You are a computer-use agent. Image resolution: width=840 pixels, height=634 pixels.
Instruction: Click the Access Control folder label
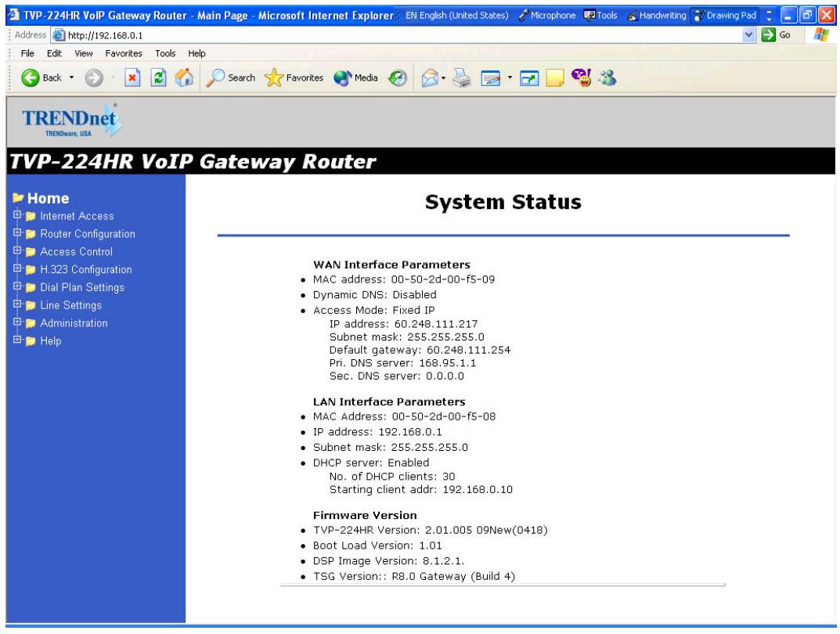pos(77,252)
